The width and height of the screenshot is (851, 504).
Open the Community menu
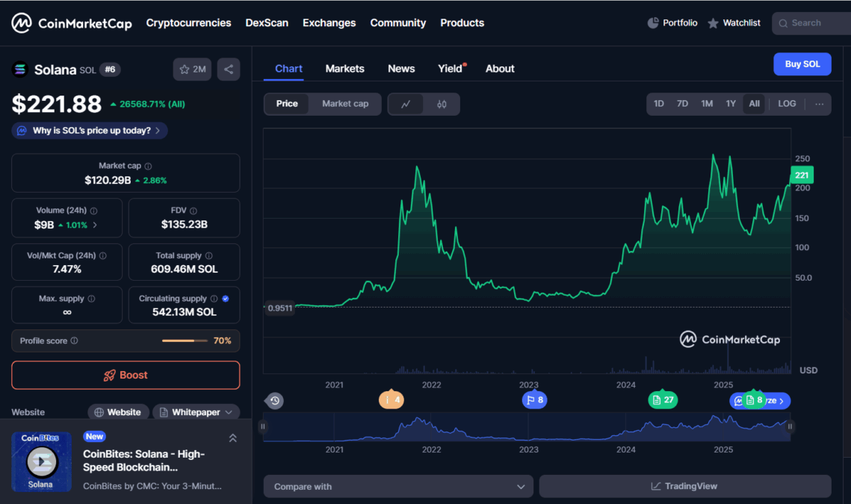(397, 23)
